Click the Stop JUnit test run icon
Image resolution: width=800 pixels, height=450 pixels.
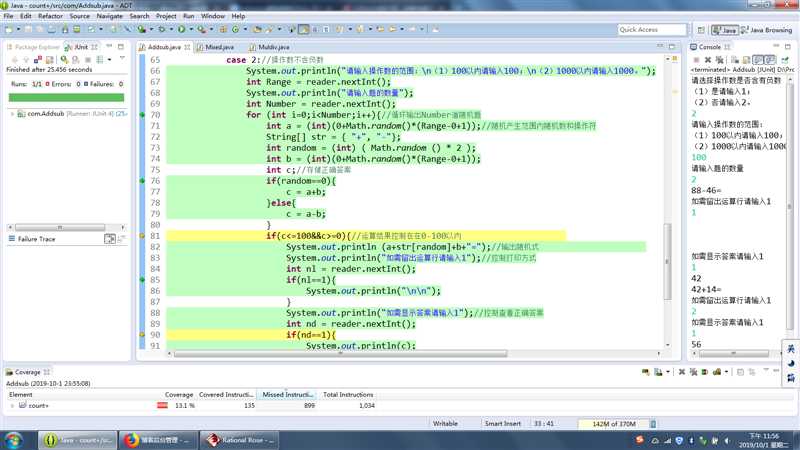[88, 60]
